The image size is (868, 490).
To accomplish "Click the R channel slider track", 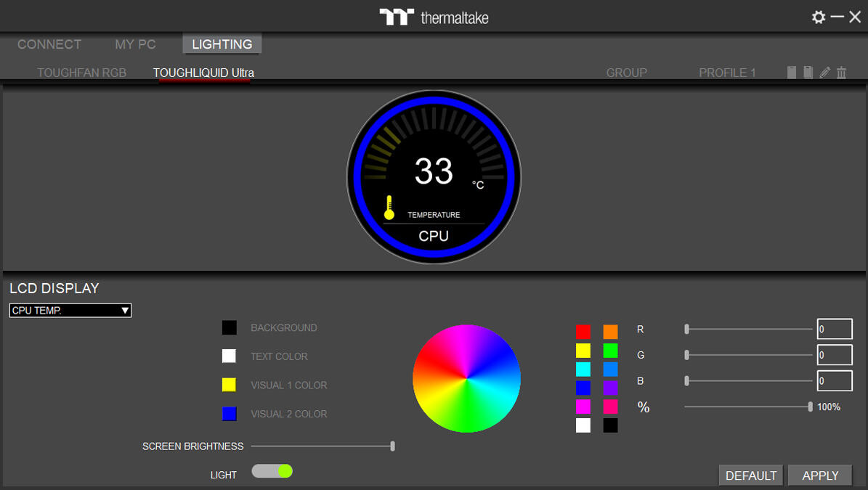I will (x=748, y=329).
